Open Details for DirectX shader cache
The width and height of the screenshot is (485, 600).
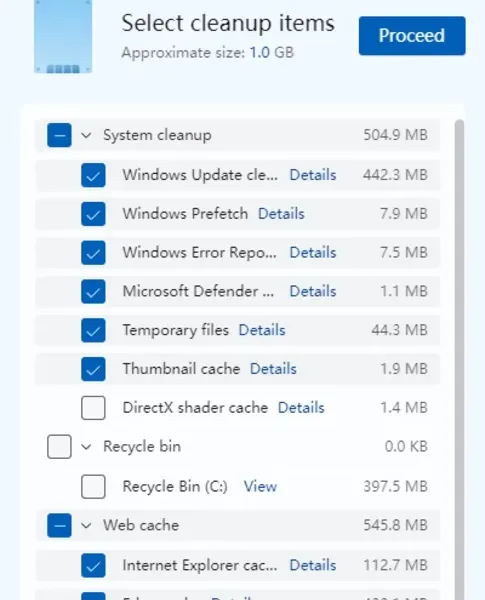tap(301, 408)
